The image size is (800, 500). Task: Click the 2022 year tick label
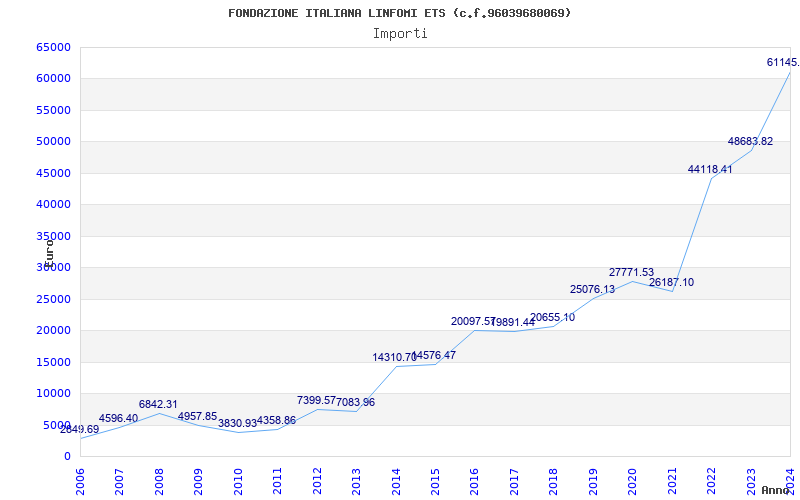(x=711, y=482)
